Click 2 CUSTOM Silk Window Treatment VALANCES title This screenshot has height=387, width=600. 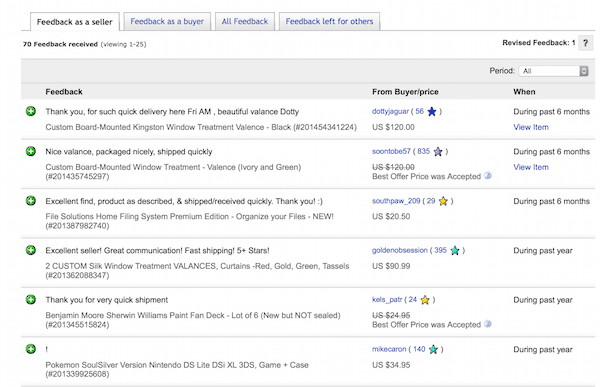(x=197, y=270)
